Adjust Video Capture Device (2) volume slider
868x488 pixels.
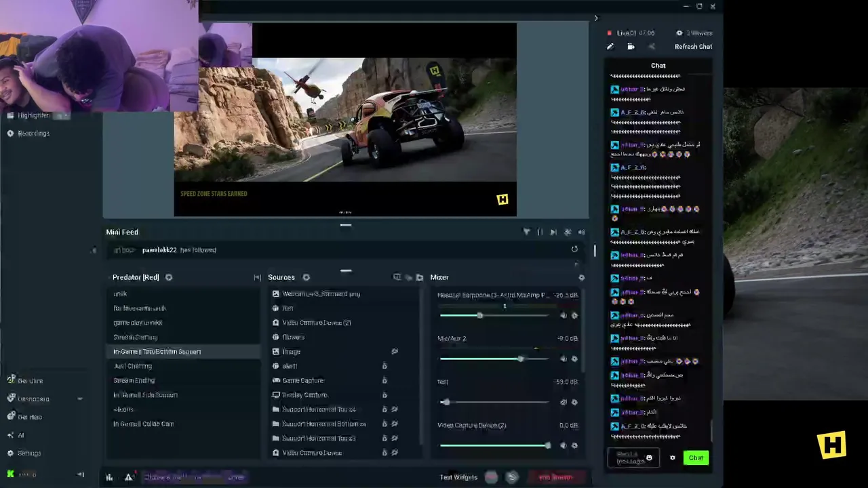coord(494,445)
